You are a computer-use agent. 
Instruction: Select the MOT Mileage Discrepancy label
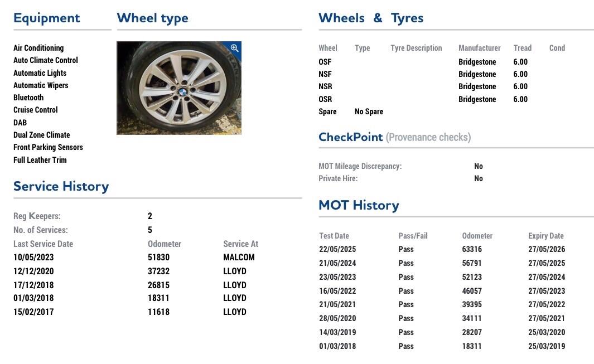pos(360,166)
